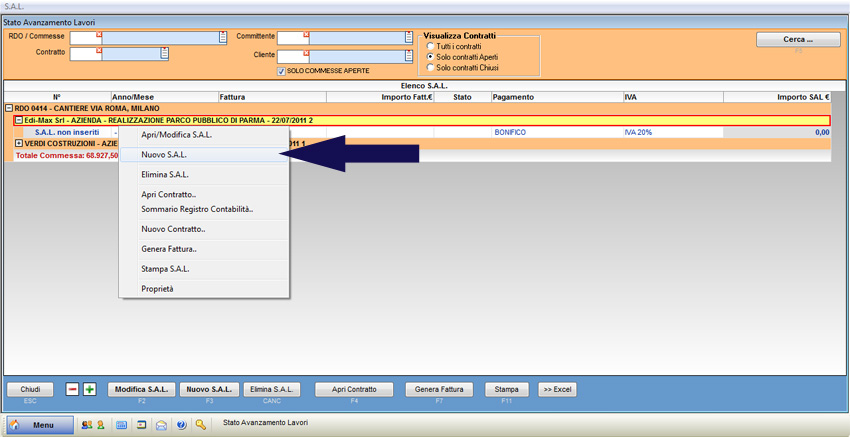This screenshot has height=437, width=850.
Task: Click into the Cliente text field
Action: tap(356, 55)
